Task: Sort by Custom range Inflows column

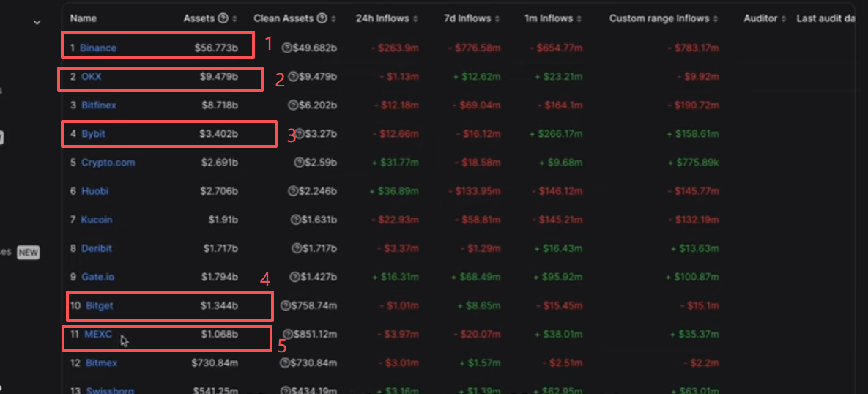Action: [715, 18]
